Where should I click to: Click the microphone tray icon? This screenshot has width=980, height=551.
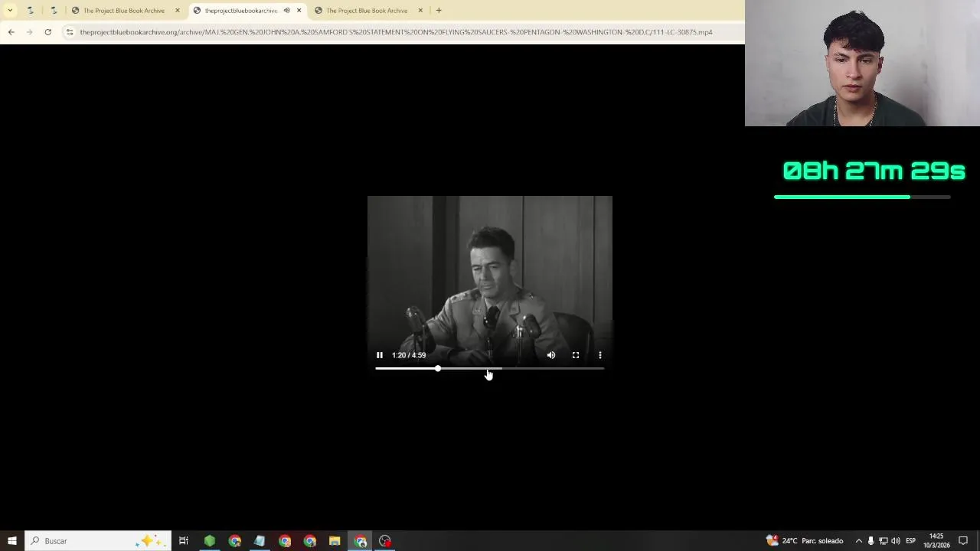(x=871, y=541)
